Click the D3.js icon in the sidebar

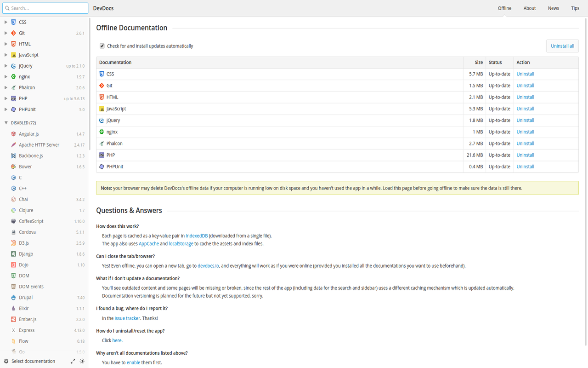coord(13,243)
